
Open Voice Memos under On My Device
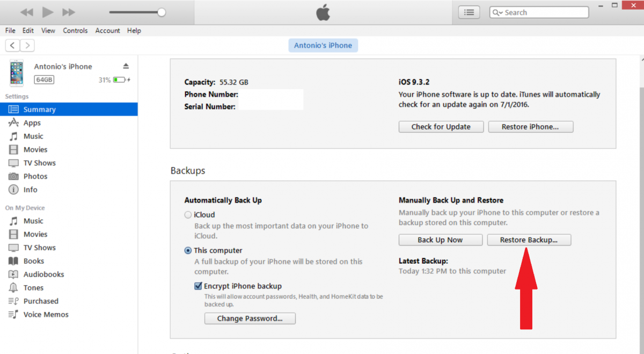(46, 315)
